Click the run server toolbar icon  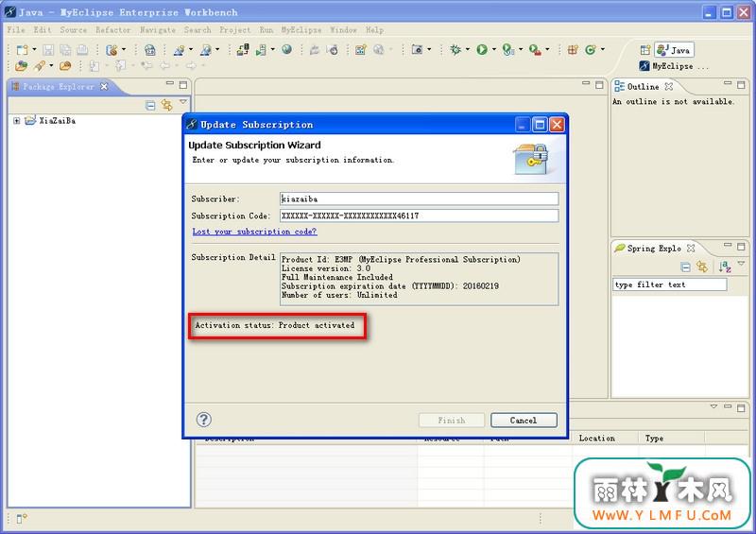click(x=262, y=50)
